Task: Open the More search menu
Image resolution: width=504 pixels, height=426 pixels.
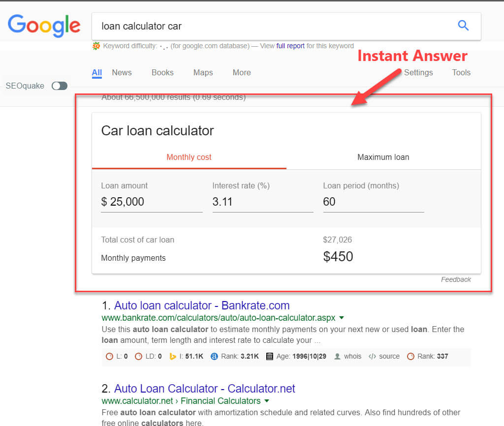Action: (x=242, y=73)
